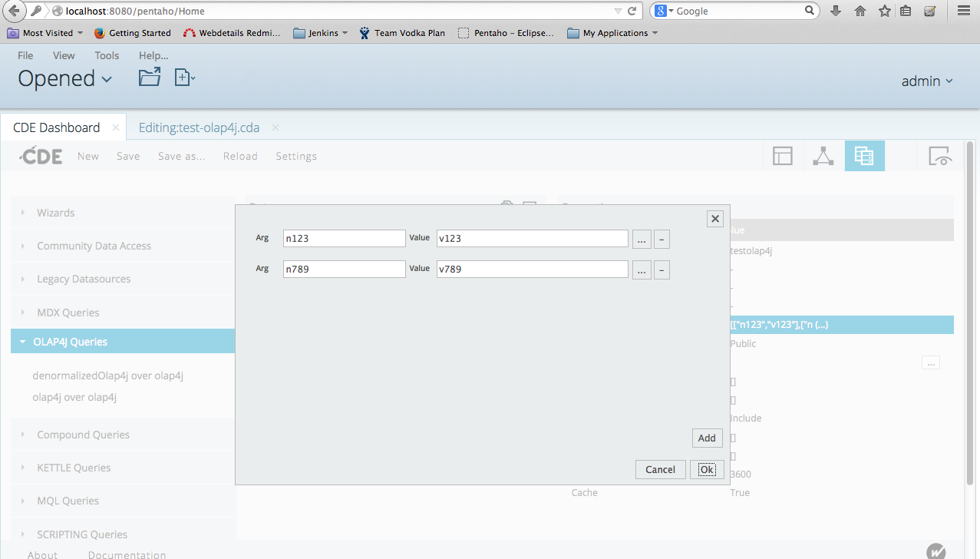The image size is (980, 559).
Task: Click the page vertical scrollbar
Action: click(x=970, y=313)
